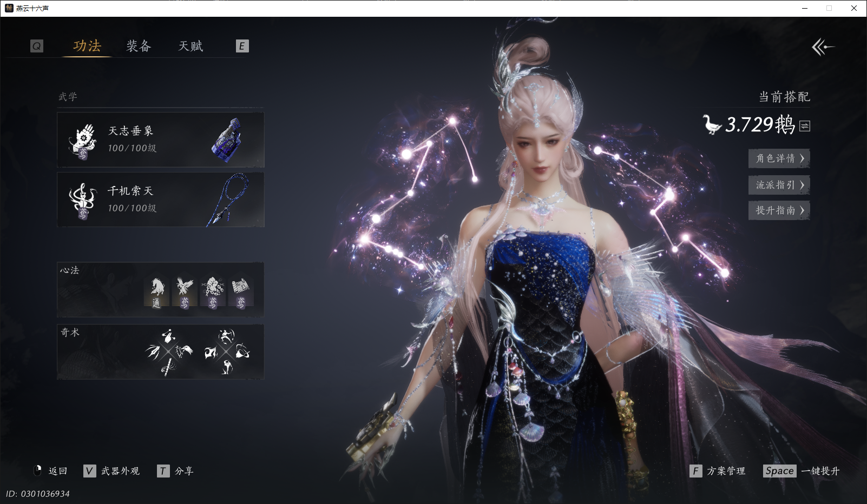Open 角色详情 character details
867x504 pixels.
pyautogui.click(x=779, y=158)
